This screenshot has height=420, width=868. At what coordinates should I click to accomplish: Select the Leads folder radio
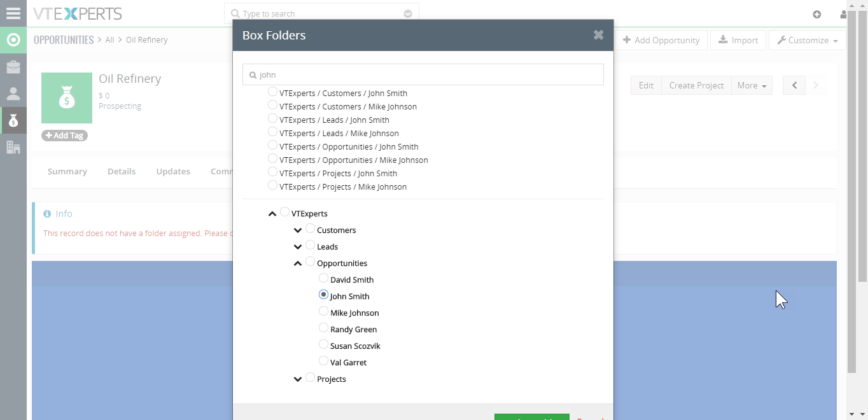coord(310,245)
